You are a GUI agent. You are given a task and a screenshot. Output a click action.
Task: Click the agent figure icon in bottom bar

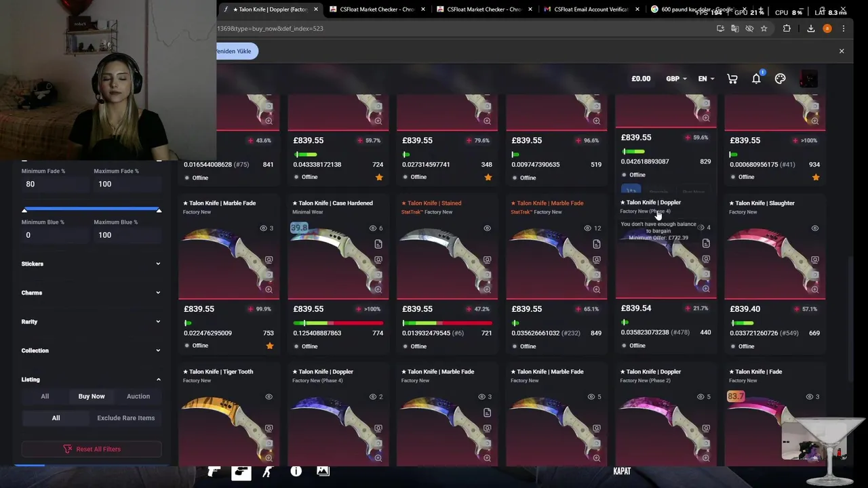tap(267, 471)
